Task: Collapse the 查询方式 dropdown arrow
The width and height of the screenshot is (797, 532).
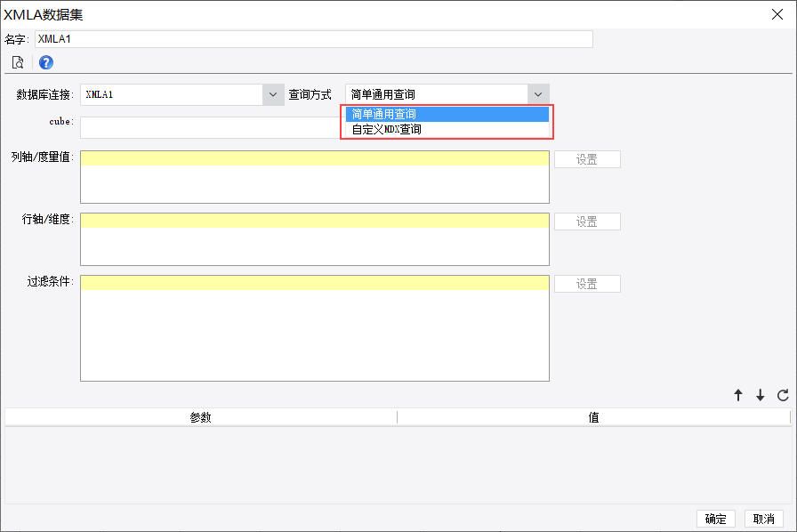Action: coord(538,94)
